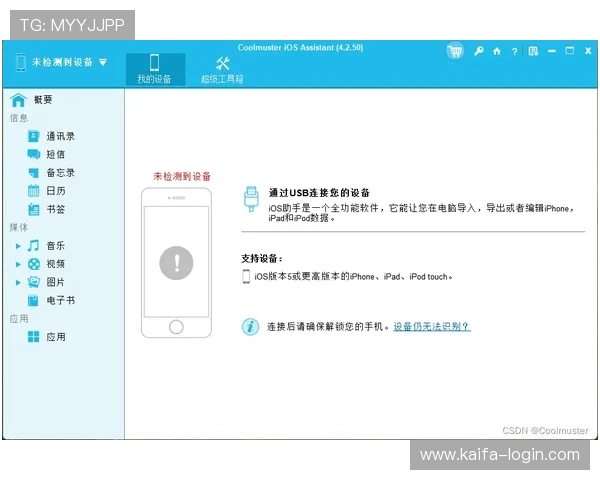Open the 概要 overview home icon
Image resolution: width=600 pixels, height=480 pixels.
[x=18, y=100]
